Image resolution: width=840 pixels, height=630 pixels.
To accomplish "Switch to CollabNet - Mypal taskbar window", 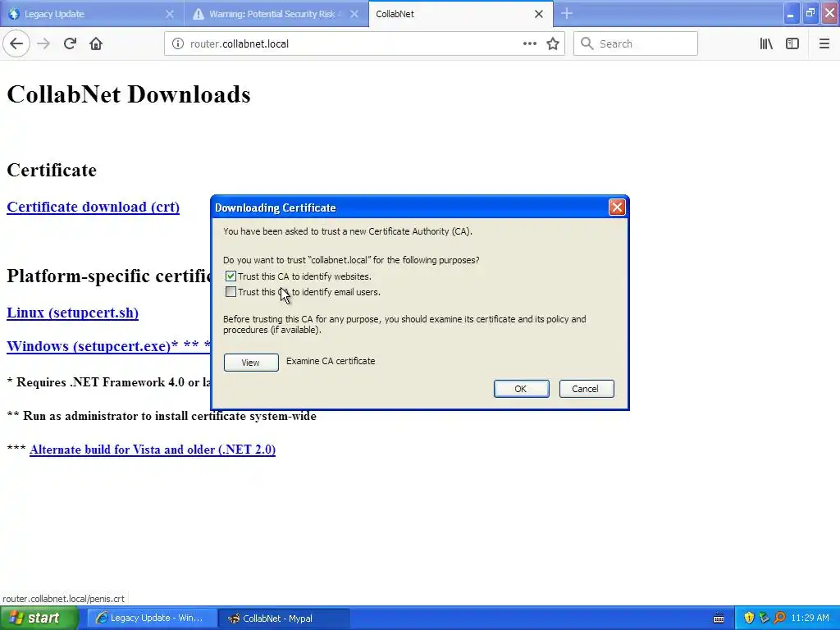I will (284, 619).
